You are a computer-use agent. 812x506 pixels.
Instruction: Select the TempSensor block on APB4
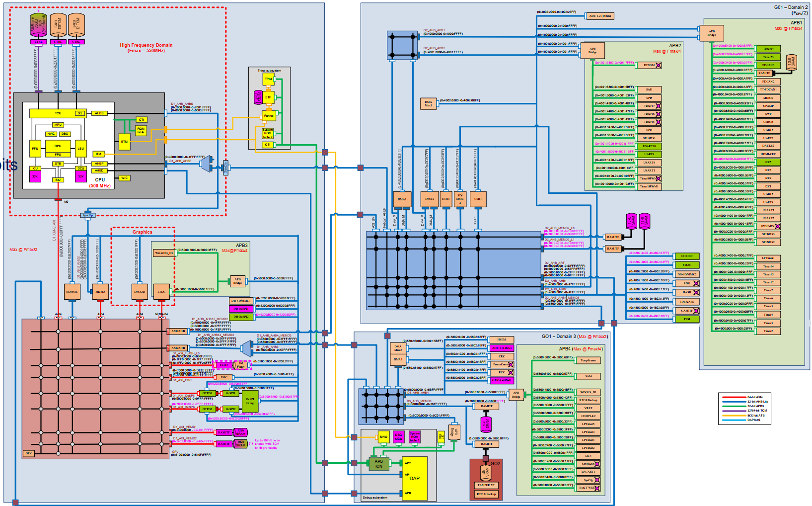click(589, 360)
